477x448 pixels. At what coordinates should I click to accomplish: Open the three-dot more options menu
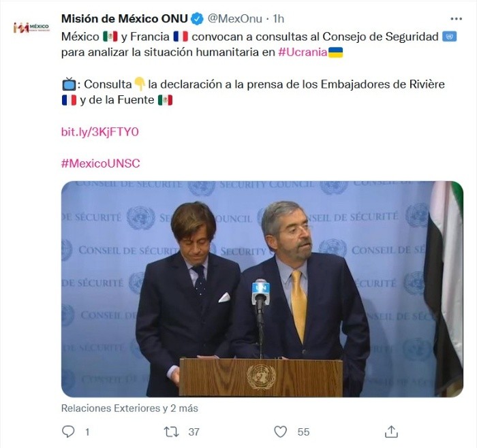point(456,18)
